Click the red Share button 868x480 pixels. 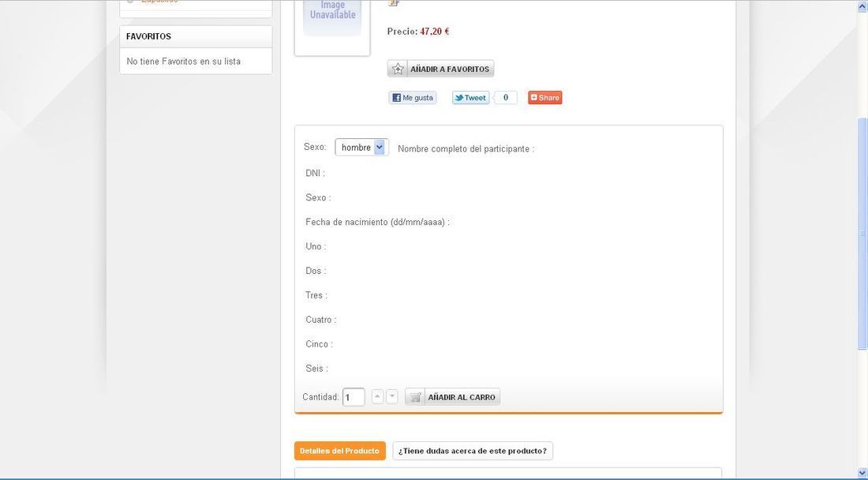click(x=544, y=98)
